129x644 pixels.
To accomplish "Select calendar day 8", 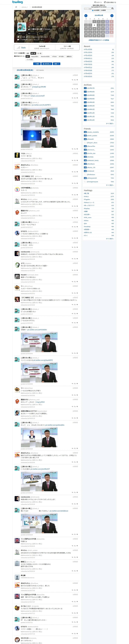I will point(94,25).
